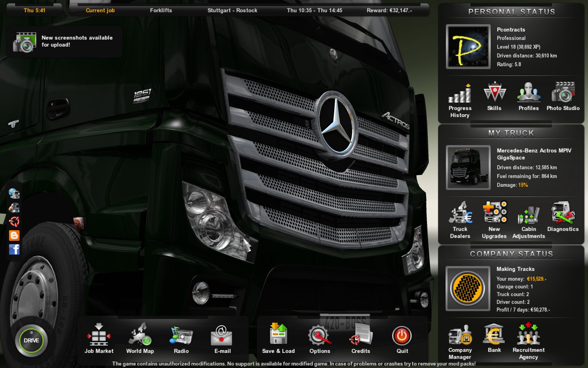Click the PERSONAL STATUS header

[x=512, y=12]
